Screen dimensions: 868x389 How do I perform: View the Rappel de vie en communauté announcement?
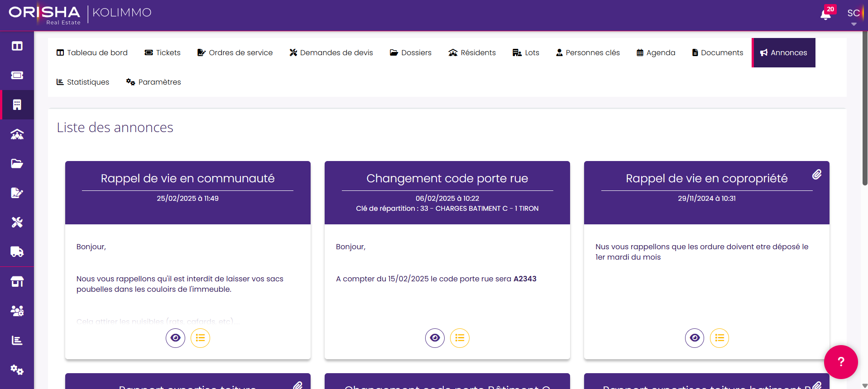176,338
